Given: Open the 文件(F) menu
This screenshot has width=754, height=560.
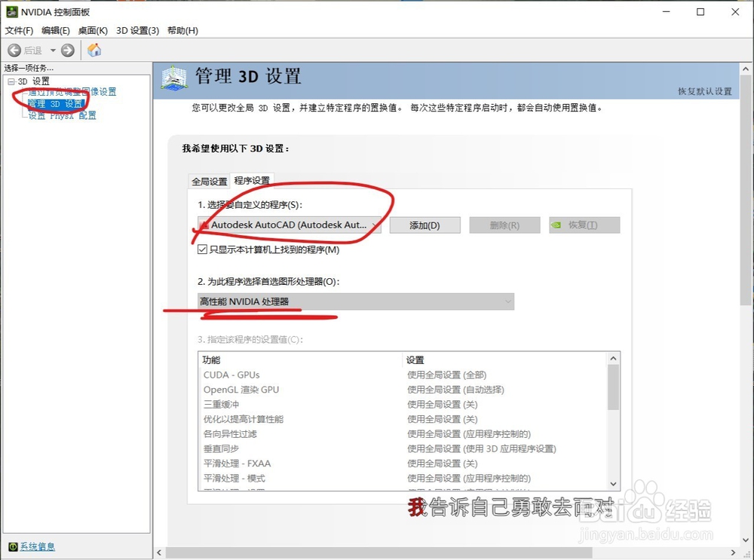Looking at the screenshot, I should pyautogui.click(x=20, y=30).
